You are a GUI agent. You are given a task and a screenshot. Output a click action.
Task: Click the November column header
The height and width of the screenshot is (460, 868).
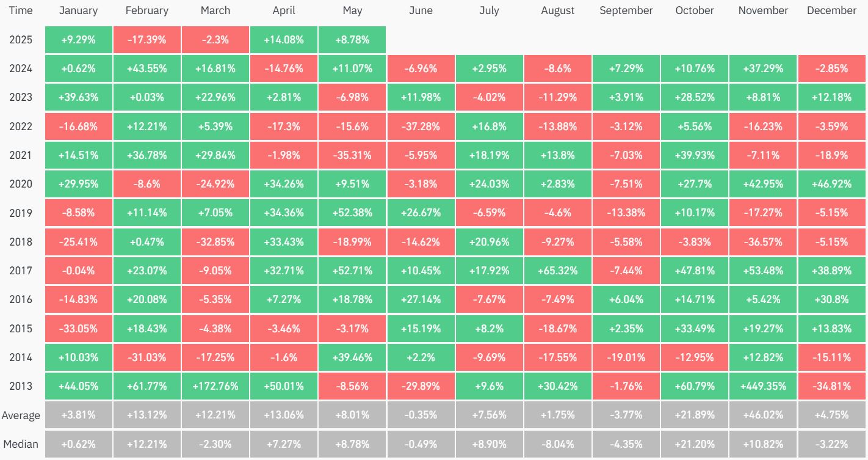click(763, 10)
